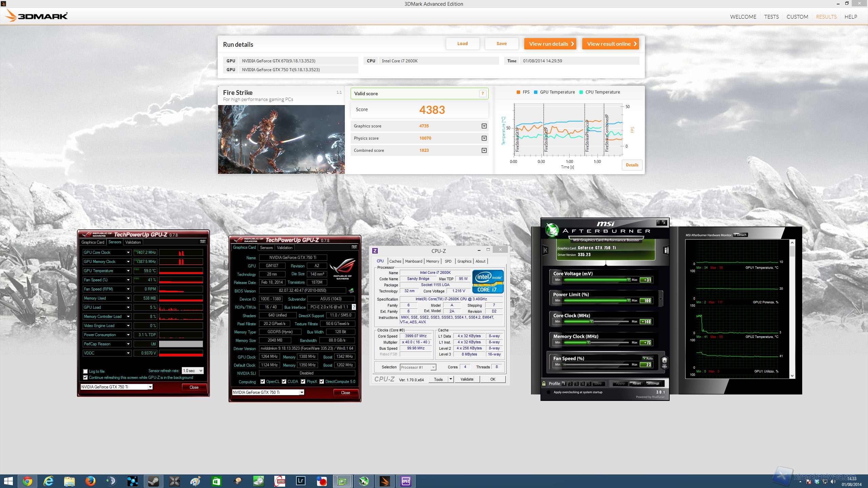Click the fan User Define gear icon

click(x=664, y=362)
